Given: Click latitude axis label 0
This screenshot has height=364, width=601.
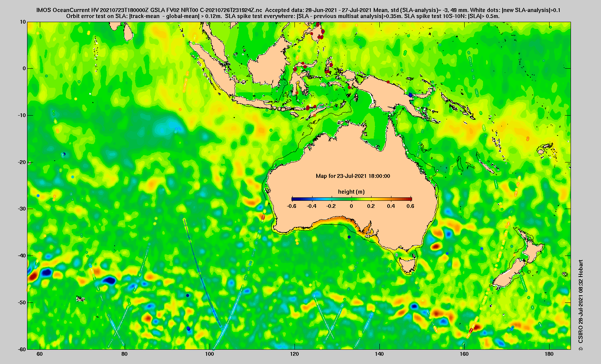Looking at the screenshot, I should pyautogui.click(x=24, y=68).
